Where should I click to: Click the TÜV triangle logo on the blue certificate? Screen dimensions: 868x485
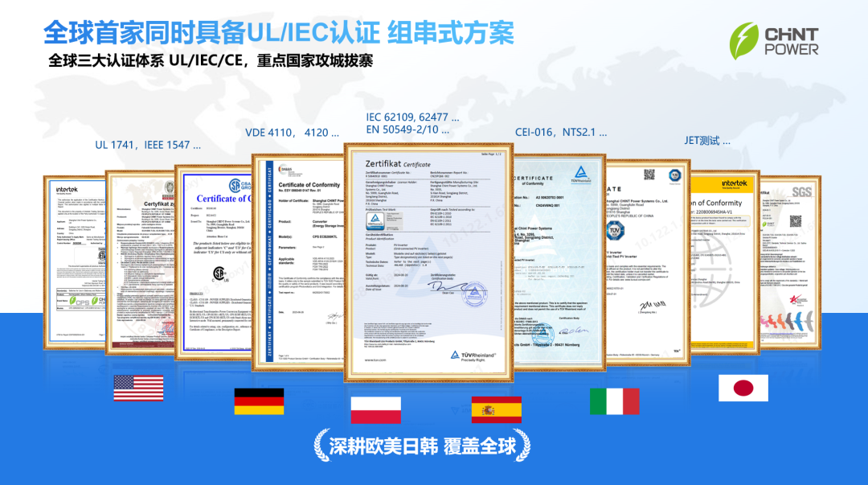pyautogui.click(x=580, y=172)
